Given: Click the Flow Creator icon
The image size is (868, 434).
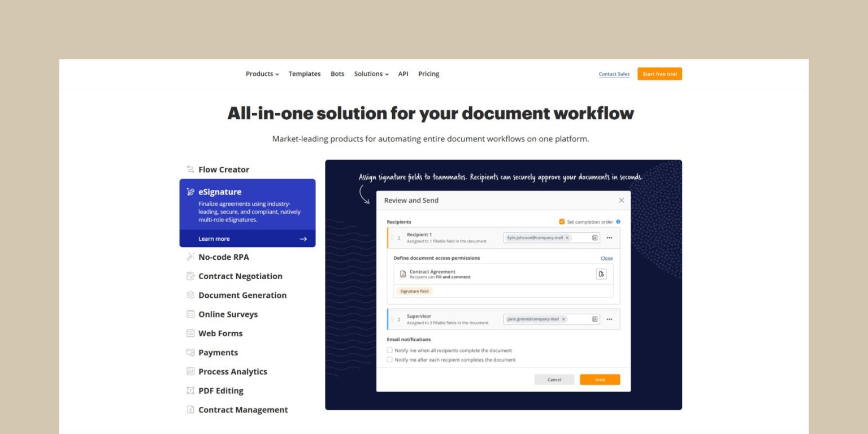Looking at the screenshot, I should 190,170.
